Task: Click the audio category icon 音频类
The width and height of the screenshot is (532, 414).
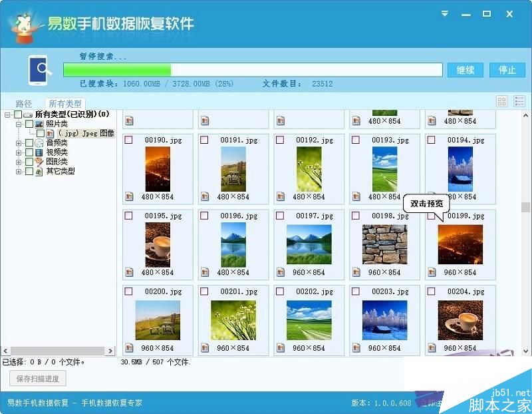Action: coord(39,143)
